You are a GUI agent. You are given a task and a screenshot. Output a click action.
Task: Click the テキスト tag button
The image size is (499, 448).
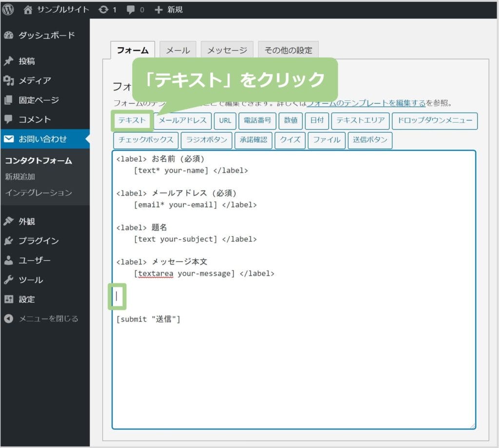click(132, 120)
